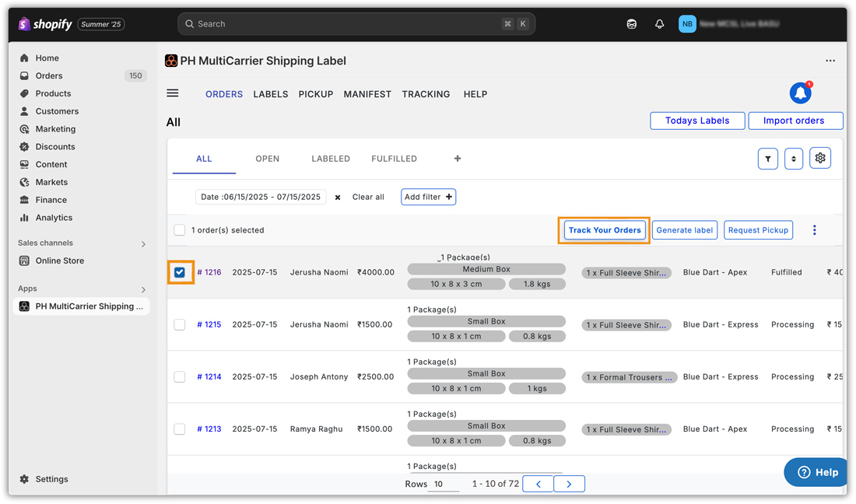Open Shopify notifications bell in top bar
856x504 pixels.
pyautogui.click(x=659, y=24)
